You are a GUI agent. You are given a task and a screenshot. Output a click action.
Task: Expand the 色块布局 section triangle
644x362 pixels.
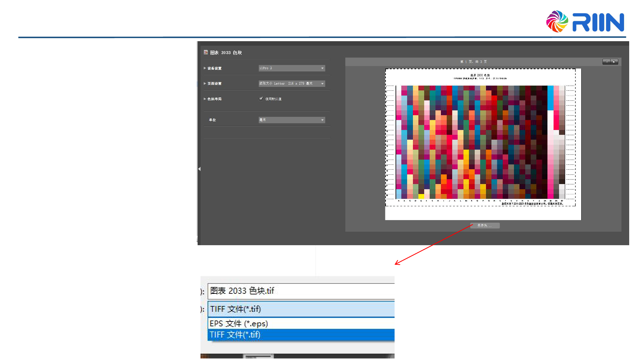[205, 99]
